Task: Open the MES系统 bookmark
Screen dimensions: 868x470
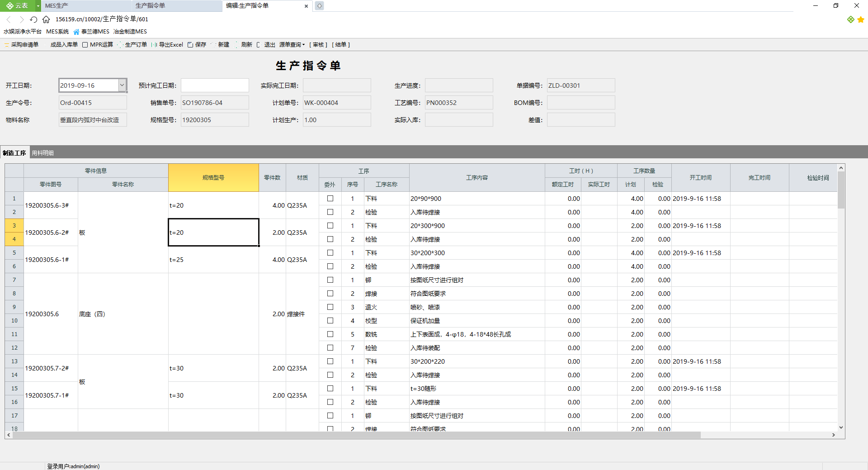Action: [x=57, y=32]
